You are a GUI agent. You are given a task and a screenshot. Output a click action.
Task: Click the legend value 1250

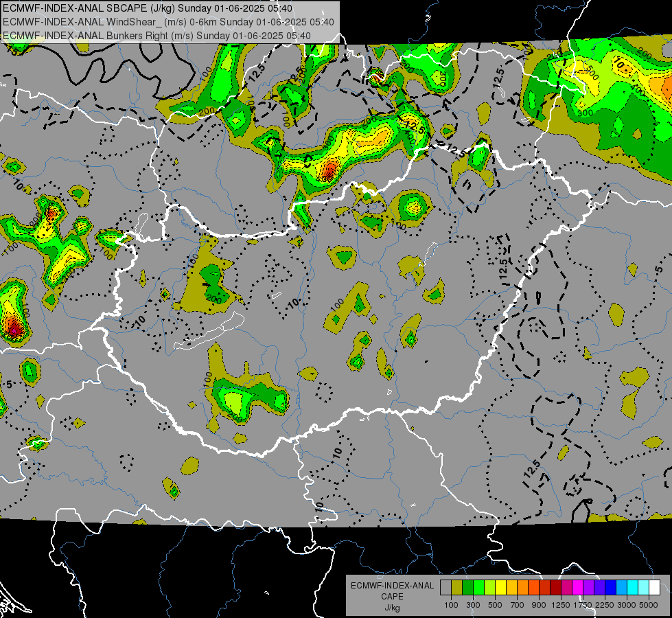[561, 605]
